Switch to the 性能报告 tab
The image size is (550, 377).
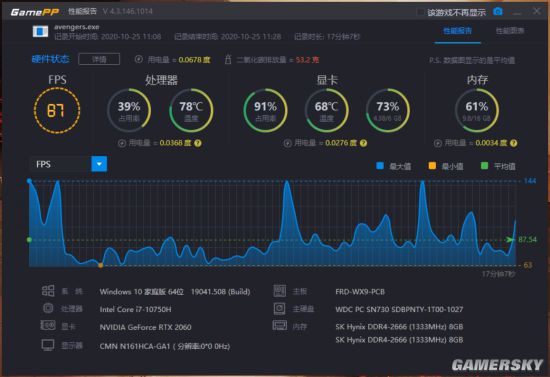click(457, 31)
